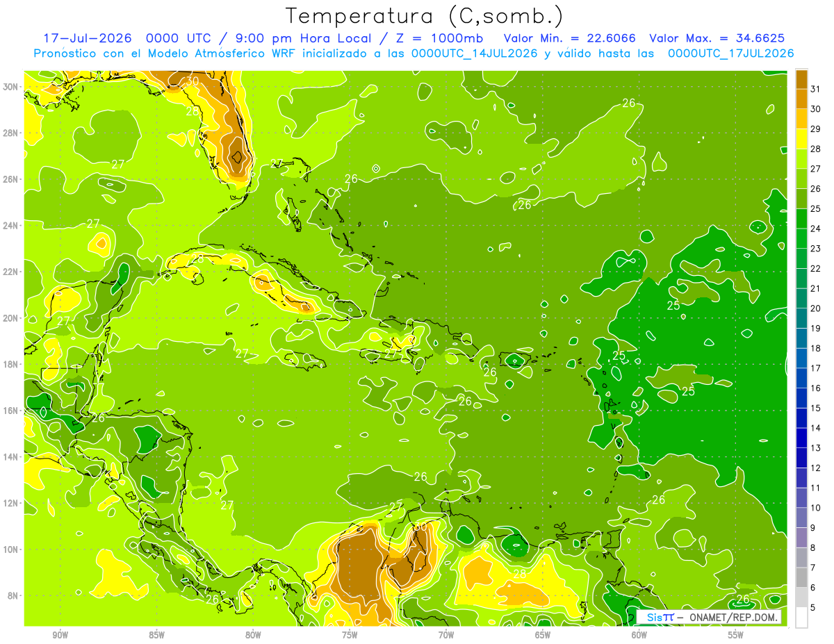Screen dimensions: 834x644
Task: Click the top legend block above 31
Action: [801, 79]
